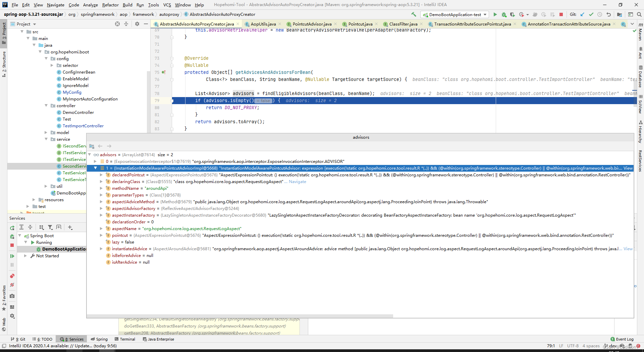Expand All in the Services toolbar
The width and height of the screenshot is (644, 352).
point(21,227)
